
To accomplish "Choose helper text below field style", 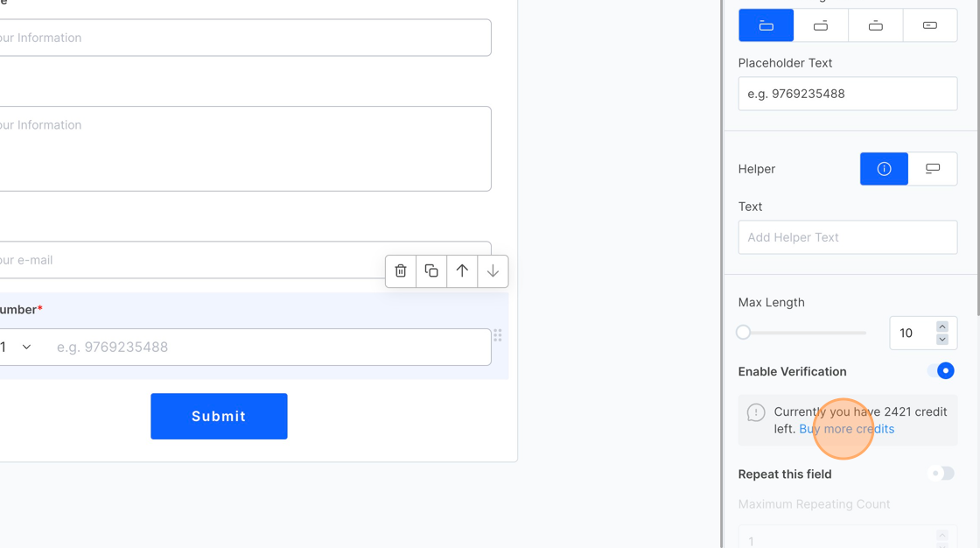I will (x=933, y=169).
